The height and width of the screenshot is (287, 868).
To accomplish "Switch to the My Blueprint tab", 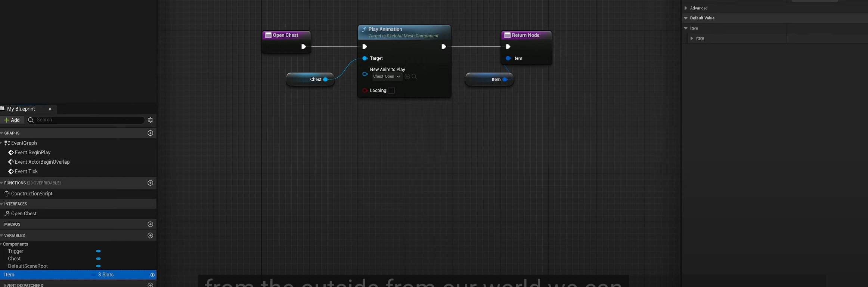I will tap(21, 109).
